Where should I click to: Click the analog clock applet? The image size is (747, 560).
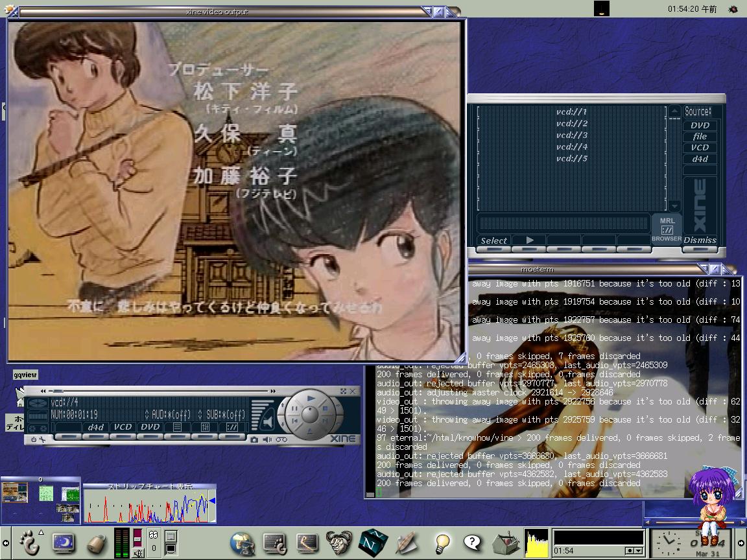coord(669,543)
